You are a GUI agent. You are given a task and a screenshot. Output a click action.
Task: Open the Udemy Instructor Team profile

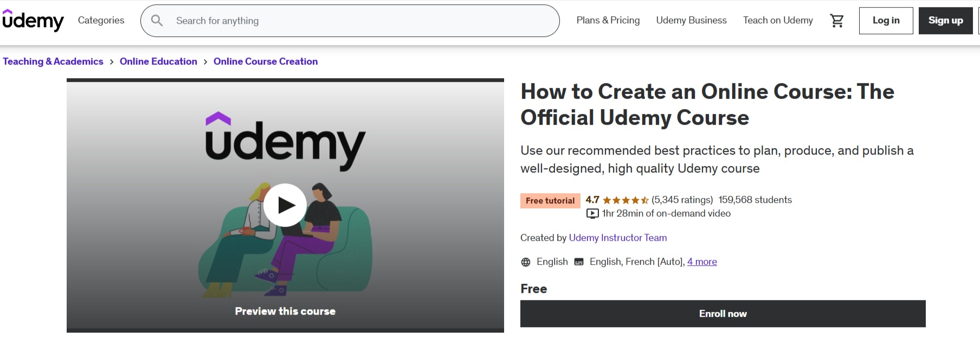pyautogui.click(x=617, y=238)
